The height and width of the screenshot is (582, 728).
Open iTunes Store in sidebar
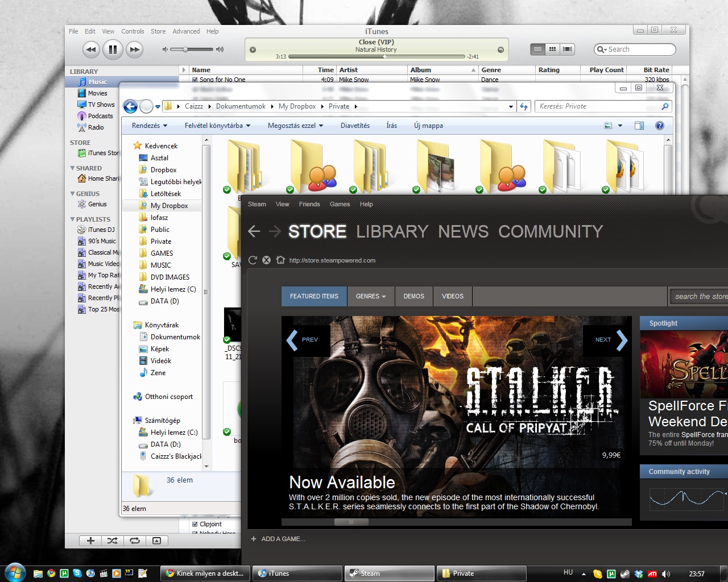(103, 153)
